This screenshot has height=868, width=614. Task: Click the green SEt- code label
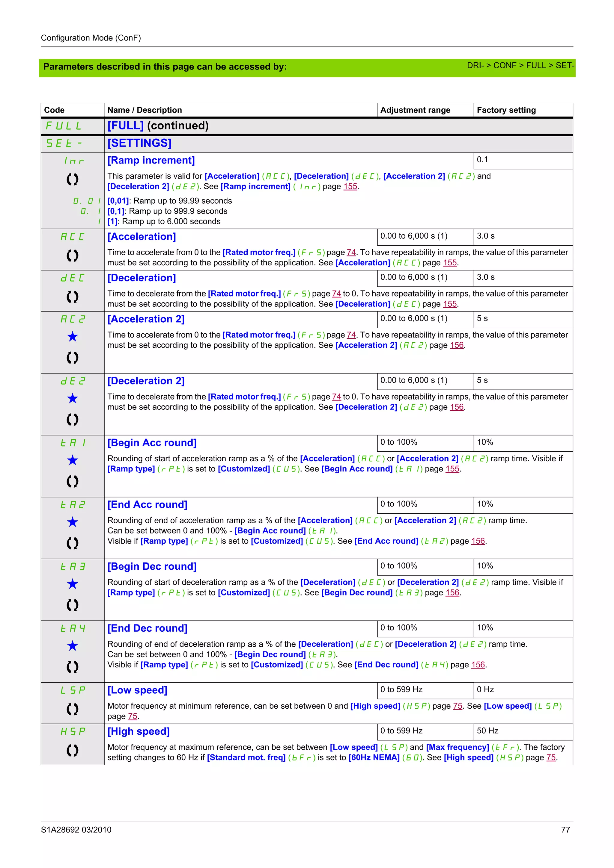(64, 143)
